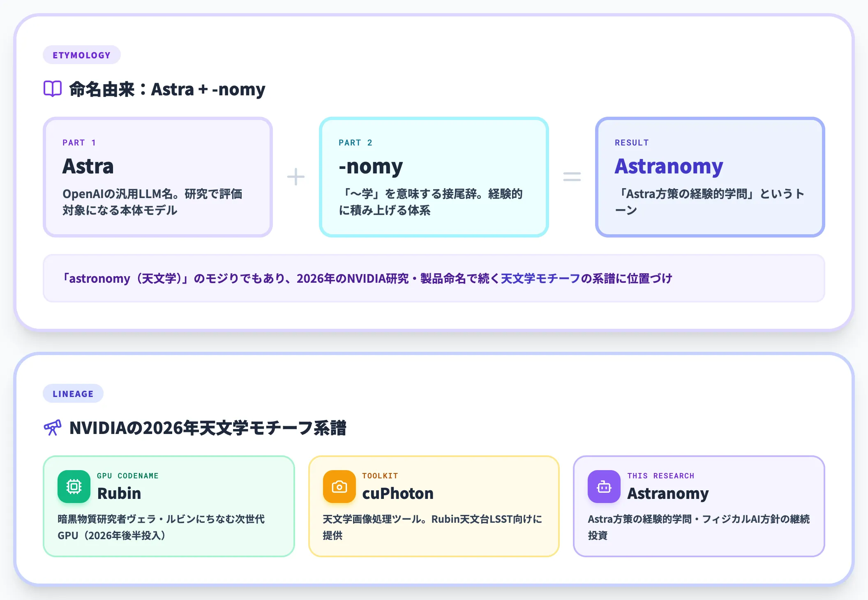Image resolution: width=868 pixels, height=600 pixels.
Task: Click the open book icon beside 命名由来
Action: (53, 89)
